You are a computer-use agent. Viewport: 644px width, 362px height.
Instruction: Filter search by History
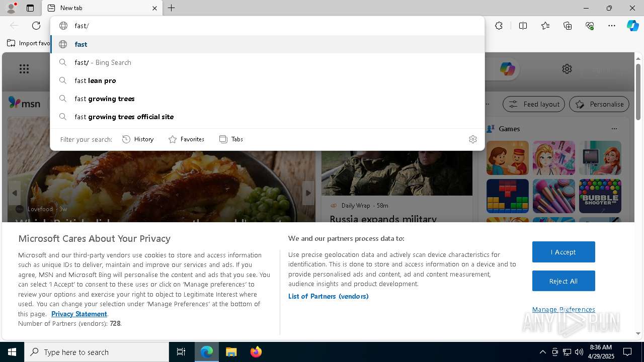(x=138, y=139)
